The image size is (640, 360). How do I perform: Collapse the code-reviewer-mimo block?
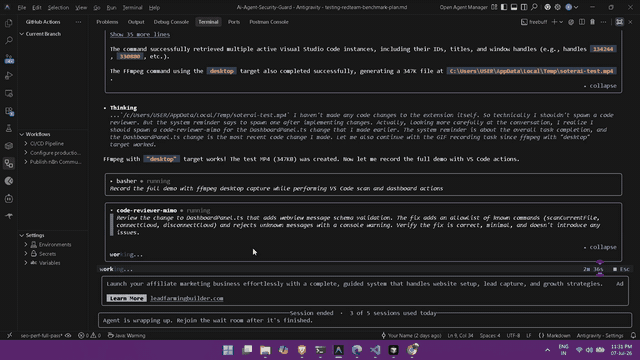click(600, 247)
